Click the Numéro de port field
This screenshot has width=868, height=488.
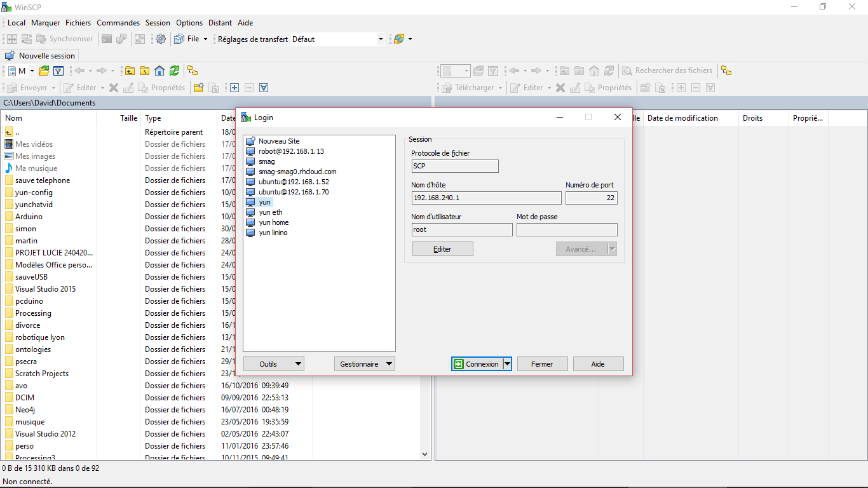coord(591,198)
